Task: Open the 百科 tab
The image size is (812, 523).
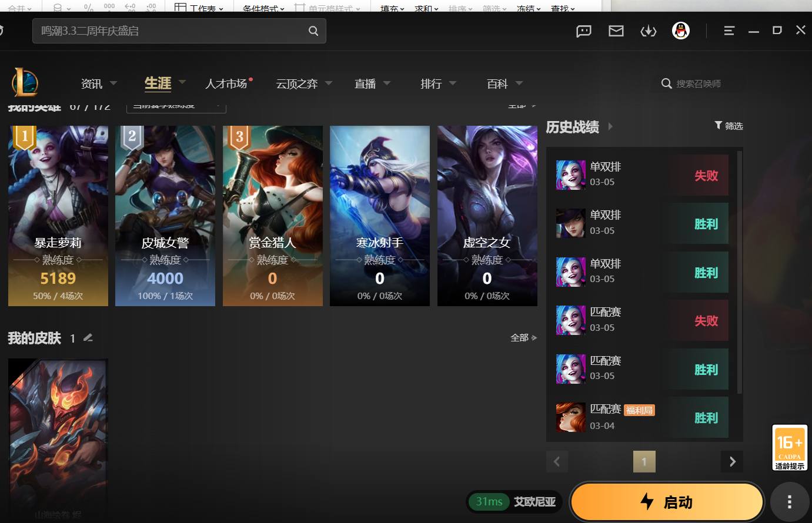Action: point(497,83)
